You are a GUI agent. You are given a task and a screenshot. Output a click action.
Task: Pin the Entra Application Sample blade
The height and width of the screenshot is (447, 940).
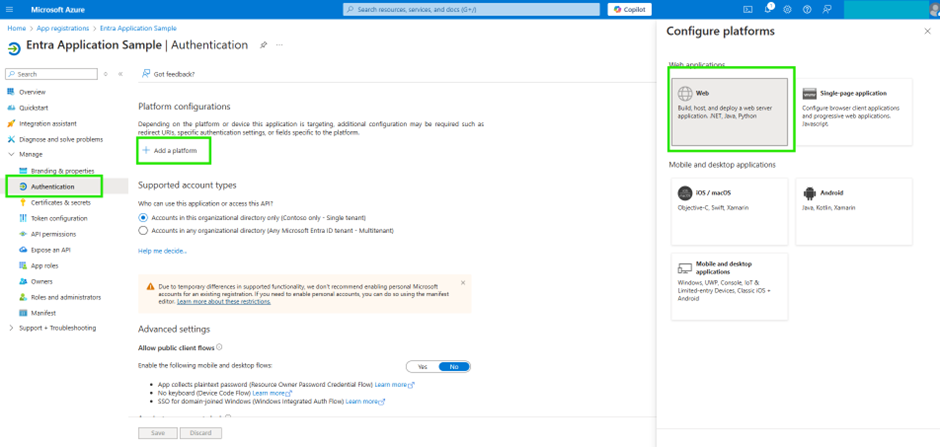click(x=263, y=45)
